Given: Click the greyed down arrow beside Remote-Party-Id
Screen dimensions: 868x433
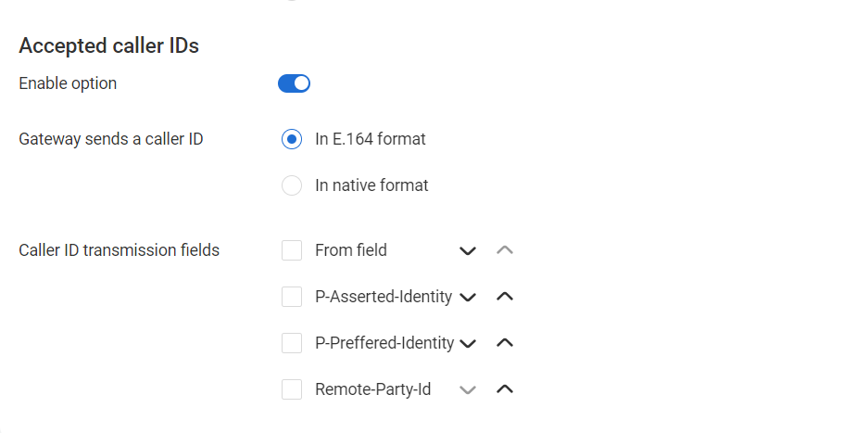Looking at the screenshot, I should [x=468, y=389].
